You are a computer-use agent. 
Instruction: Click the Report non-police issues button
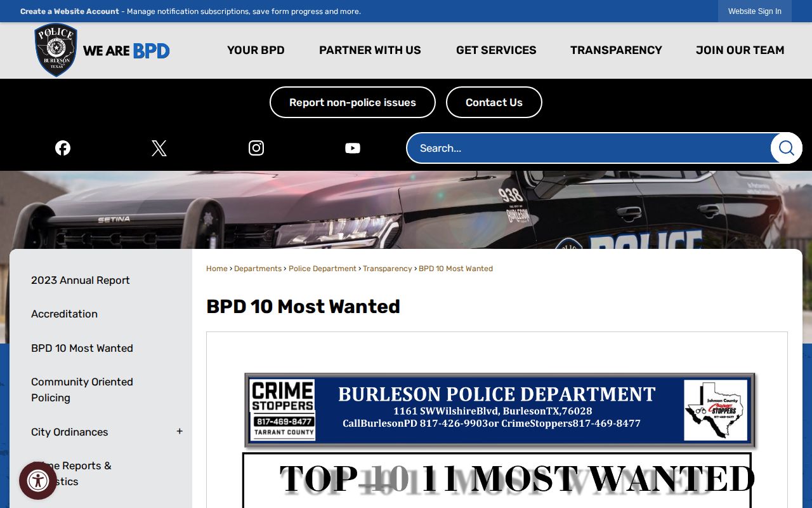click(353, 102)
